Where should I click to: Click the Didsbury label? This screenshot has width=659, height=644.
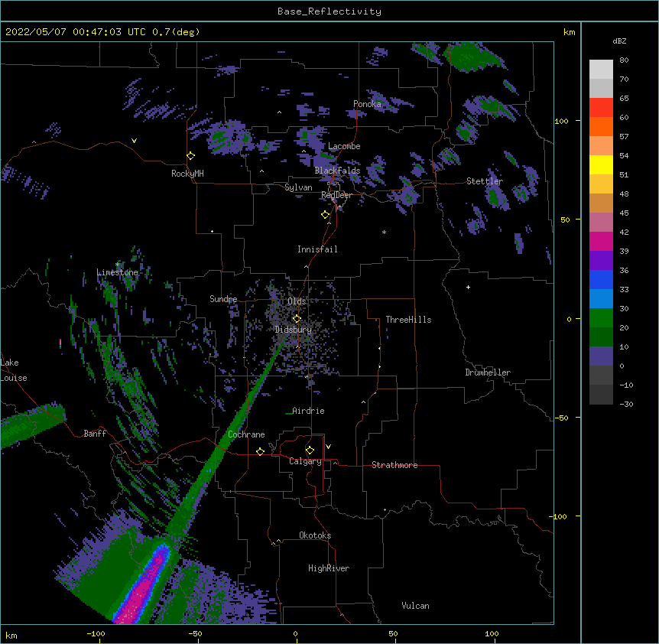pyautogui.click(x=294, y=330)
